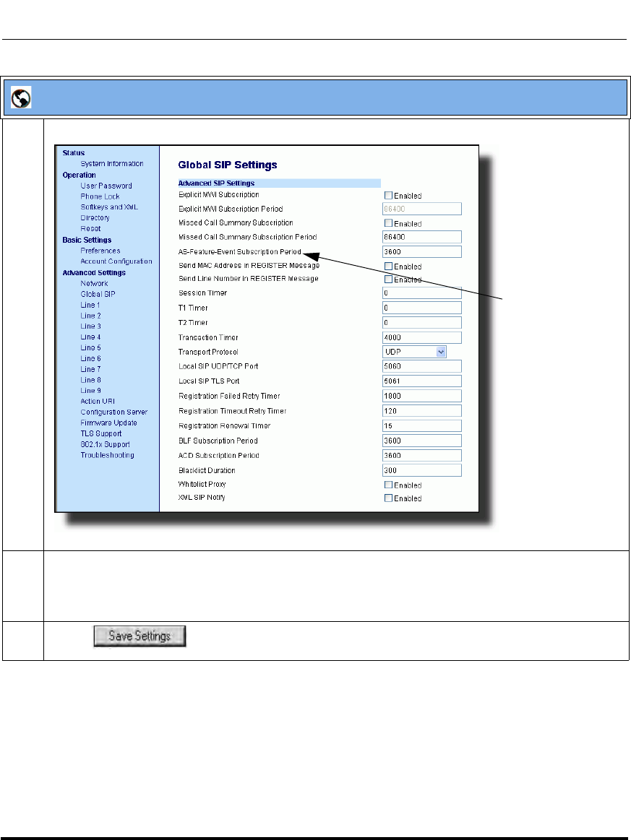The image size is (631, 840).
Task: Click the T1 Timer field
Action: tap(422, 308)
